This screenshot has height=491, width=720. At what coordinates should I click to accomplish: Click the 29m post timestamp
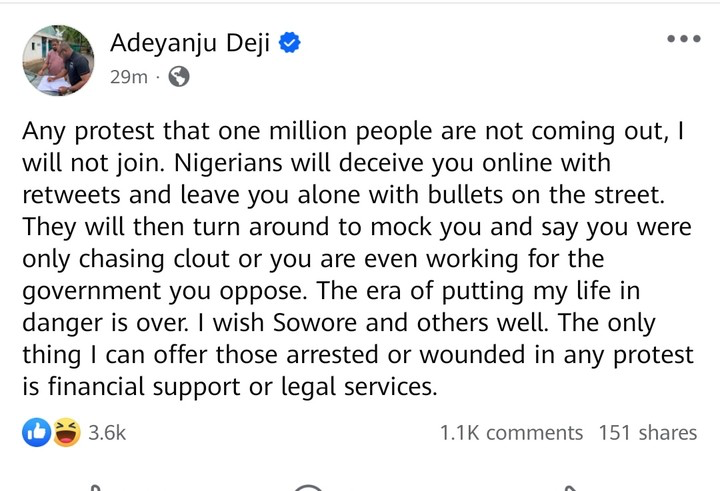coord(127,77)
